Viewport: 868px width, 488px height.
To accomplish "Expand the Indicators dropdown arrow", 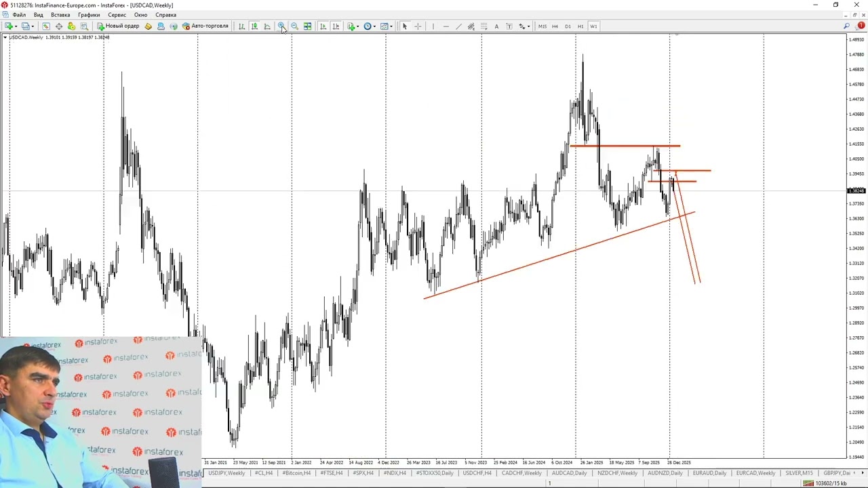I will click(x=358, y=26).
